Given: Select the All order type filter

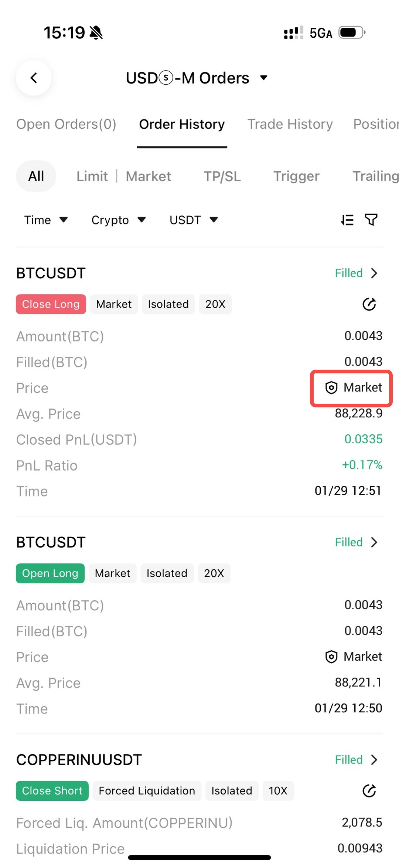Looking at the screenshot, I should 36,176.
